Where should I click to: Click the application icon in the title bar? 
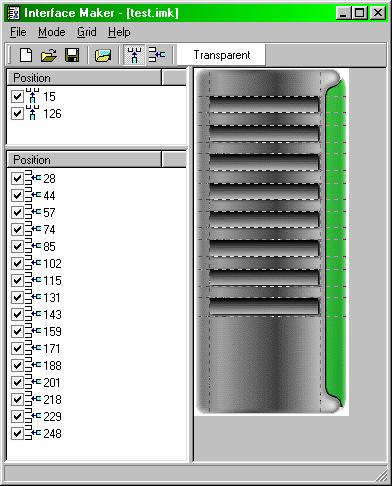(x=14, y=13)
